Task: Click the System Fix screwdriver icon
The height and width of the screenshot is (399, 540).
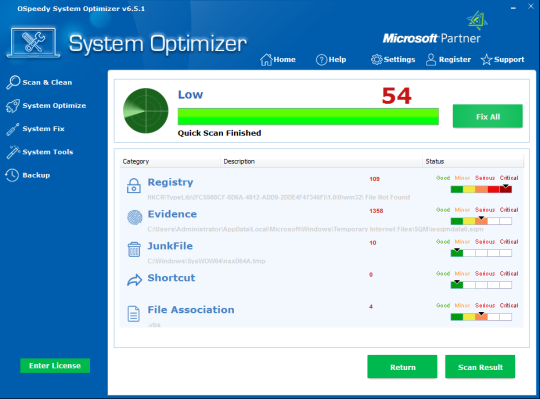Action: coord(13,129)
